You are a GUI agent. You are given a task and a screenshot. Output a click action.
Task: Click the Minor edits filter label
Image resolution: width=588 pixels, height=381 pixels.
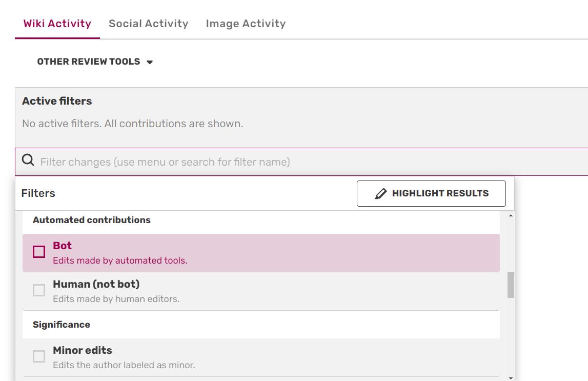point(83,350)
